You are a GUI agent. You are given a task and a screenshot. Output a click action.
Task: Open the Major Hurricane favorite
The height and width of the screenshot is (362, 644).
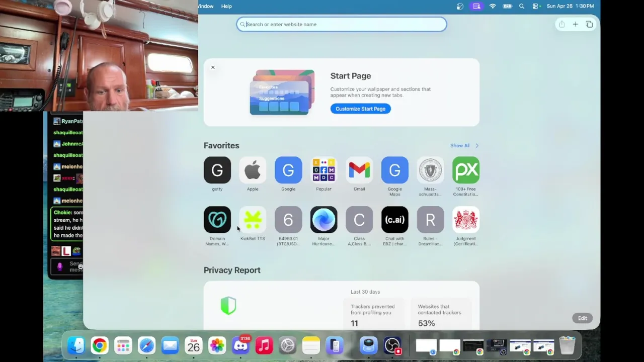coord(324,220)
